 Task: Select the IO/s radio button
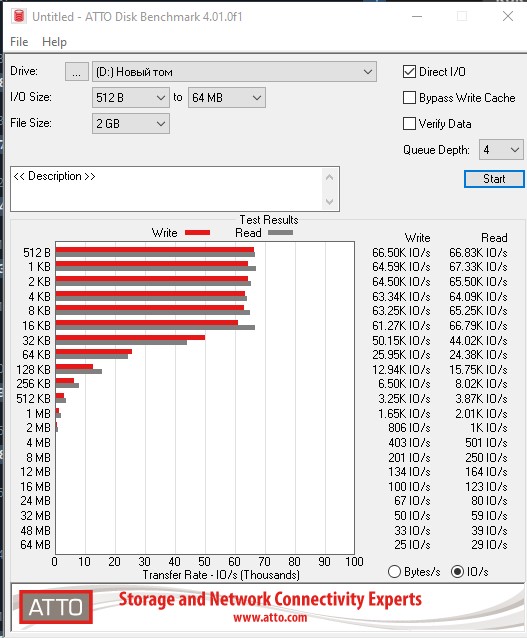tap(457, 572)
